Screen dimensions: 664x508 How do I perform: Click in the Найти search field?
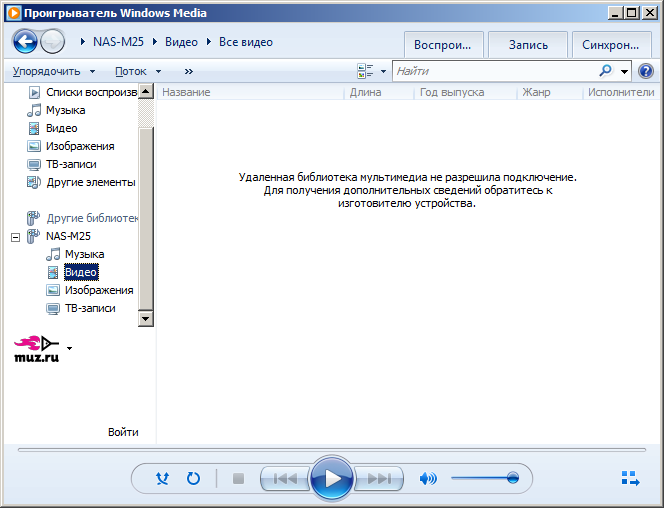(x=495, y=71)
